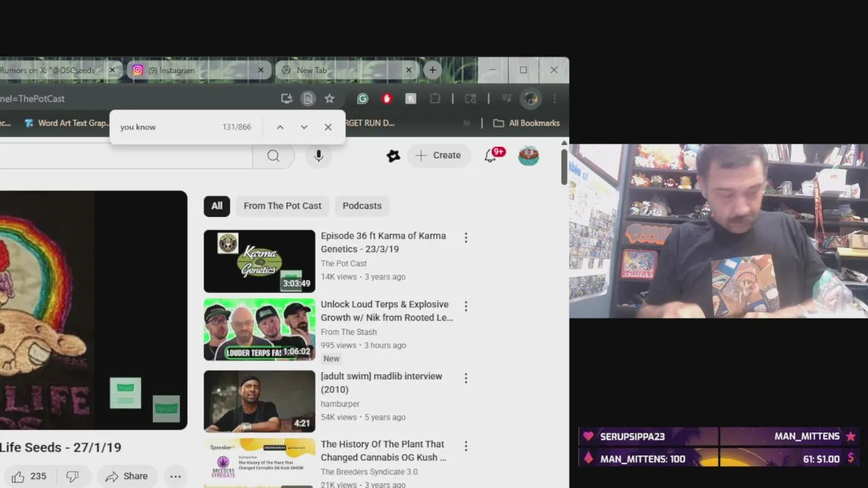Search with voice microphone button
The image size is (868, 488).
(x=319, y=156)
